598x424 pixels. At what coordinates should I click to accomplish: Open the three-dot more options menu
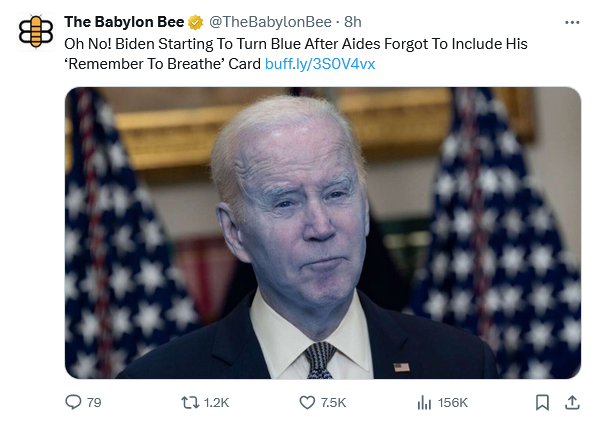pos(572,22)
